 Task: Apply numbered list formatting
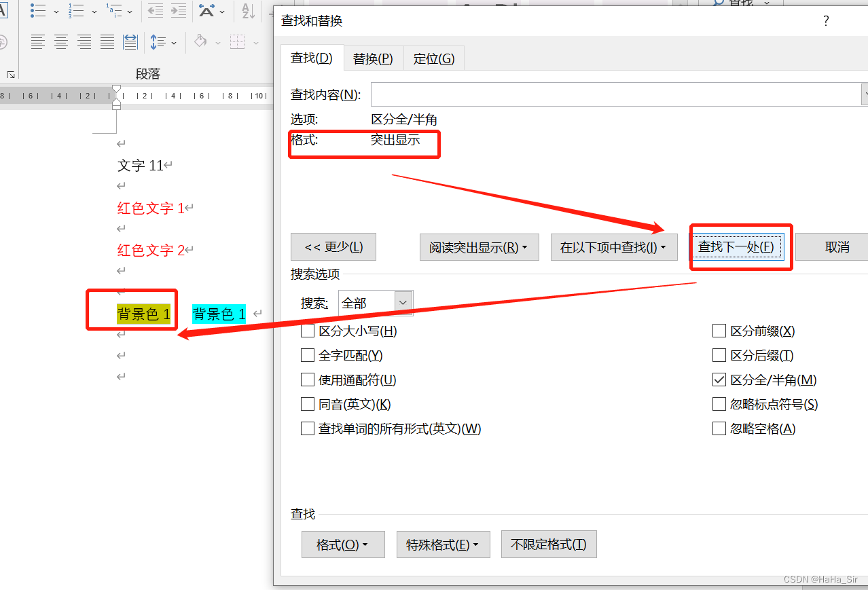coord(75,10)
